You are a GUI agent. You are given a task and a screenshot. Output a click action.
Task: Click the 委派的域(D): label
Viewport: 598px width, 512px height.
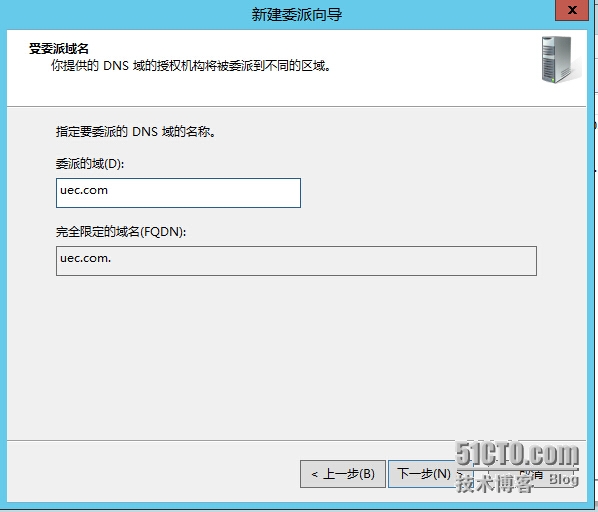(x=90, y=164)
